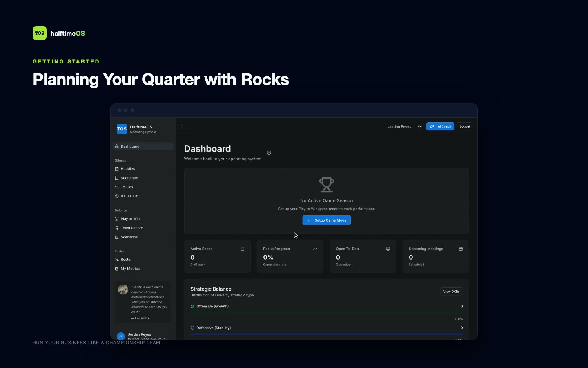Image resolution: width=588 pixels, height=368 pixels.
Task: Click the Offensive (Growth) crossed-swords icon
Action: pyautogui.click(x=192, y=306)
